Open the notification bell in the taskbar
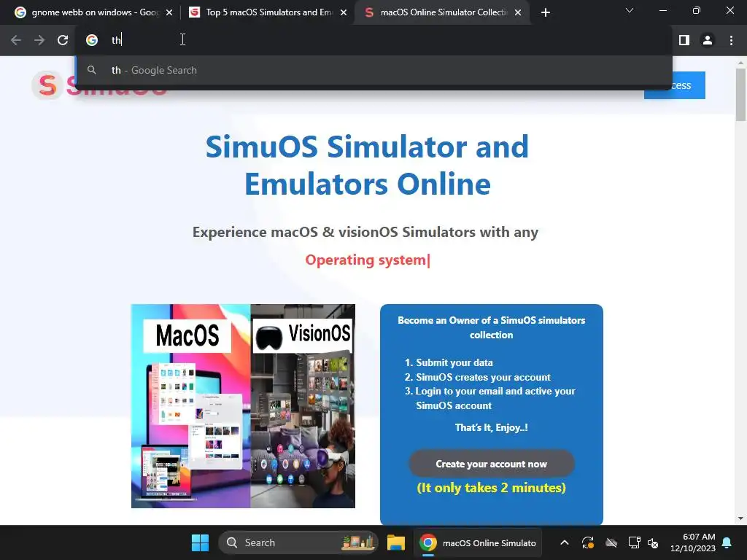Image resolution: width=747 pixels, height=560 pixels. [727, 542]
